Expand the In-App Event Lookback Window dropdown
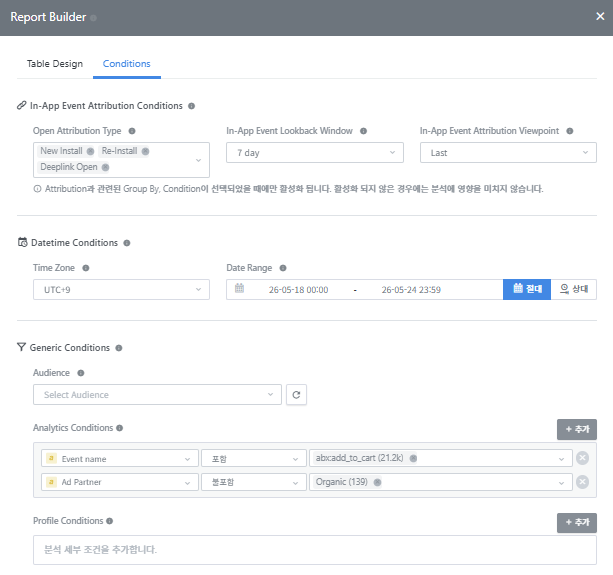613x575 pixels. click(315, 152)
